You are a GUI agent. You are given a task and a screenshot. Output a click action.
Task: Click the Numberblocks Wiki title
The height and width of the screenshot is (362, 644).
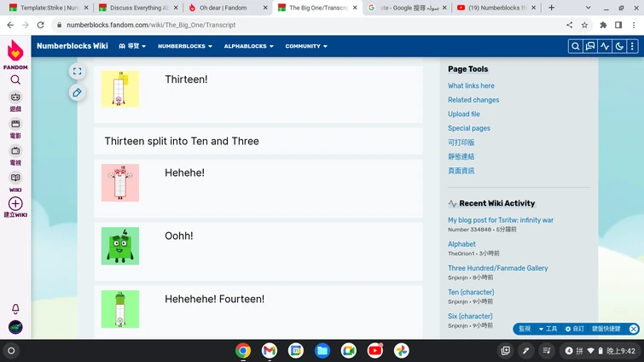tap(73, 46)
